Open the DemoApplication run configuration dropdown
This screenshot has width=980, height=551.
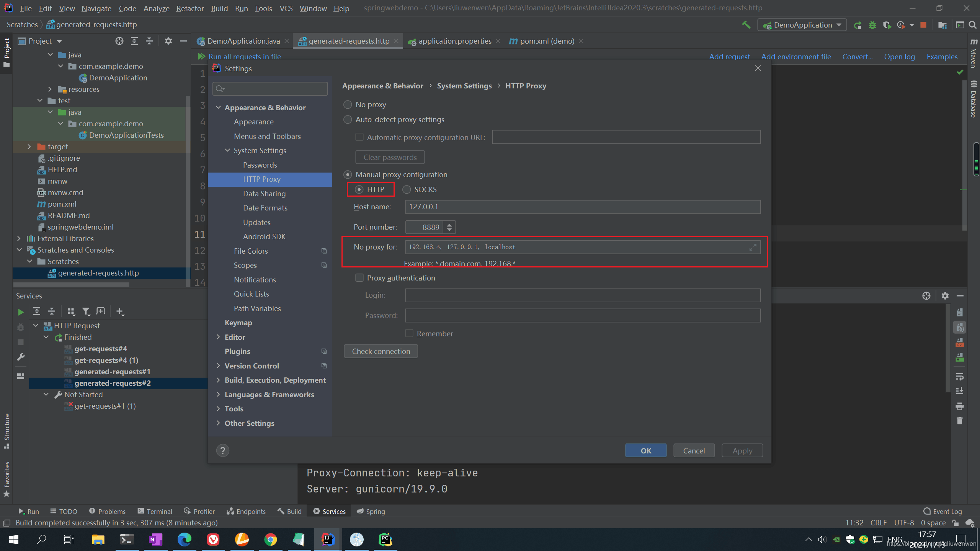(802, 25)
